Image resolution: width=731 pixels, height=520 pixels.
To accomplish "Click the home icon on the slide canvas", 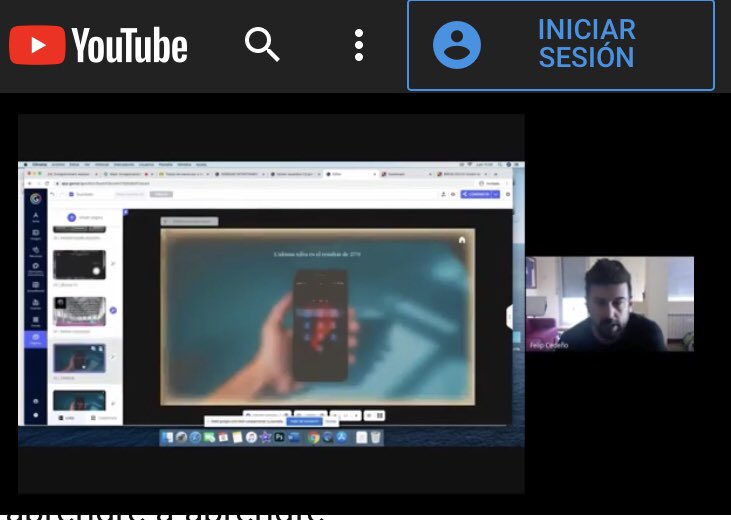I will tap(462, 240).
